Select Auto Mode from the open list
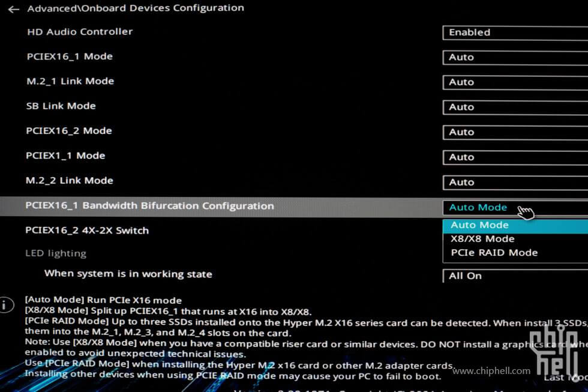588x392 pixels. pyautogui.click(x=480, y=225)
